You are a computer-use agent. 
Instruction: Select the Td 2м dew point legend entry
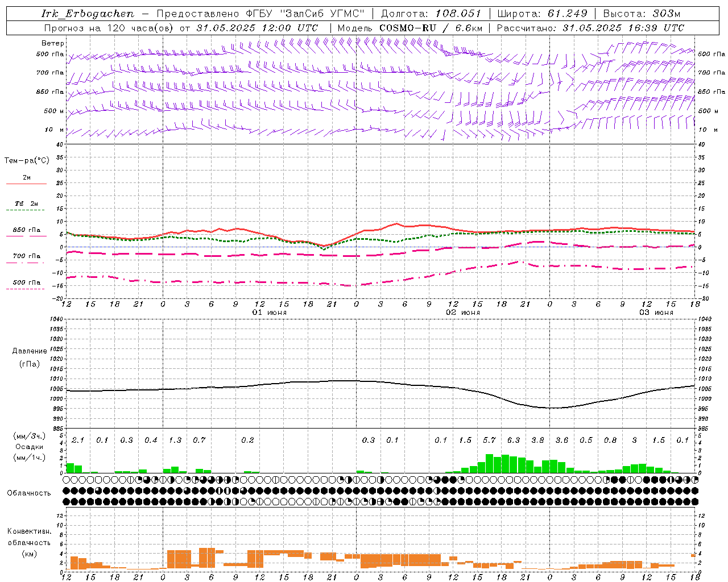coord(27,203)
